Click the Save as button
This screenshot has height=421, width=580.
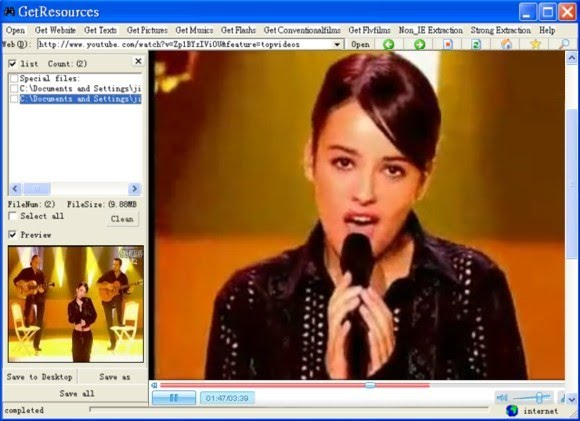point(115,377)
